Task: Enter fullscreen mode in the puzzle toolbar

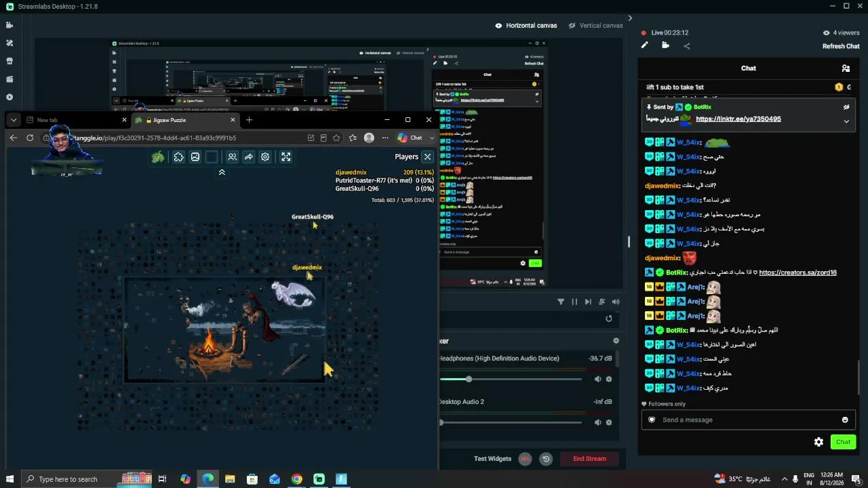Action: (x=286, y=157)
